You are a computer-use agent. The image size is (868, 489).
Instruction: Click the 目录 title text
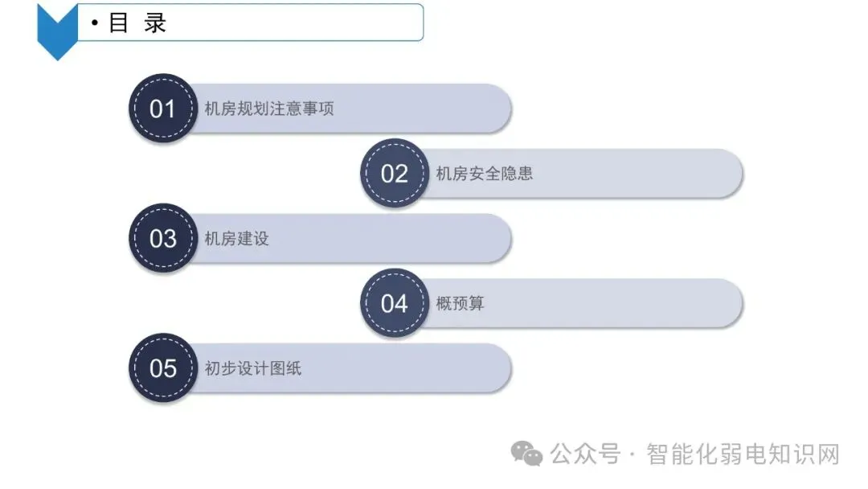[137, 23]
